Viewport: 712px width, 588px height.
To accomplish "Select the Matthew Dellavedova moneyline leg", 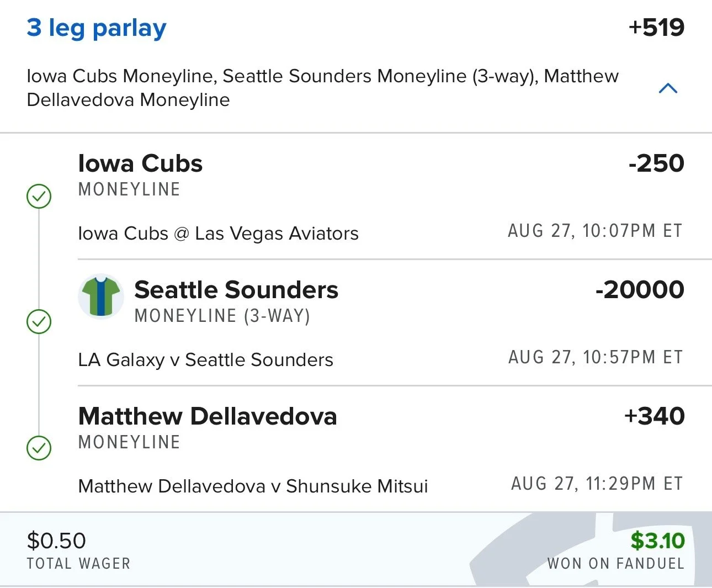I will point(208,417).
